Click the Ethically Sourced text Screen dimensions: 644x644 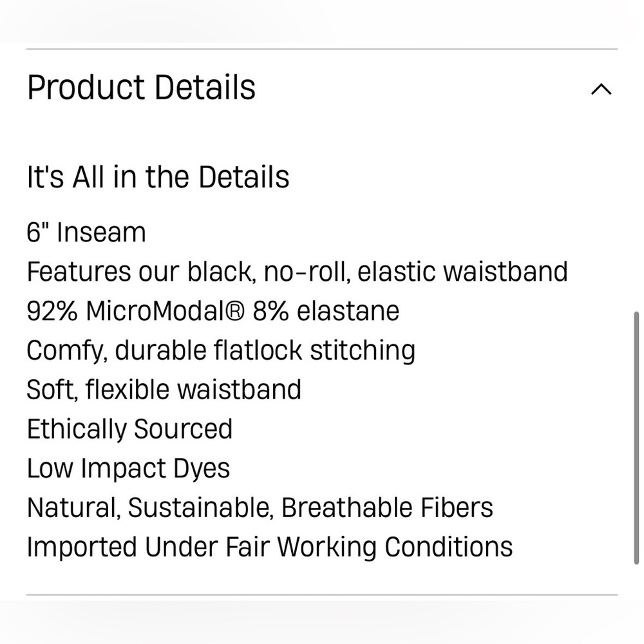130,430
